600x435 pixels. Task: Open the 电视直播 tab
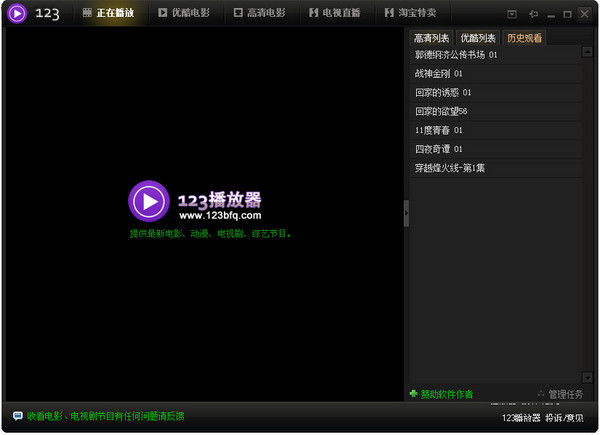tap(335, 13)
